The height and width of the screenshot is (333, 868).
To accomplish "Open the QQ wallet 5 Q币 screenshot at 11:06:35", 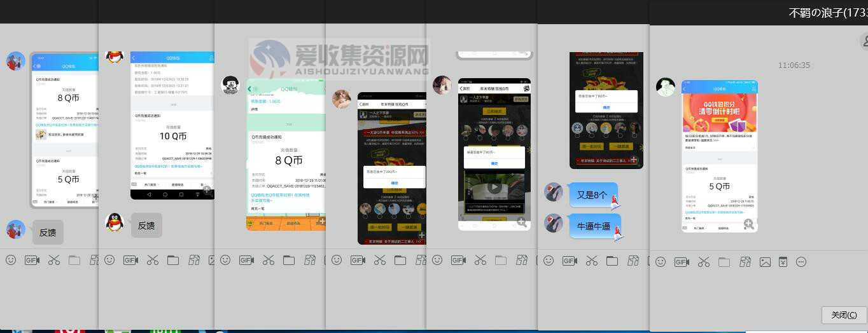I will [719, 156].
